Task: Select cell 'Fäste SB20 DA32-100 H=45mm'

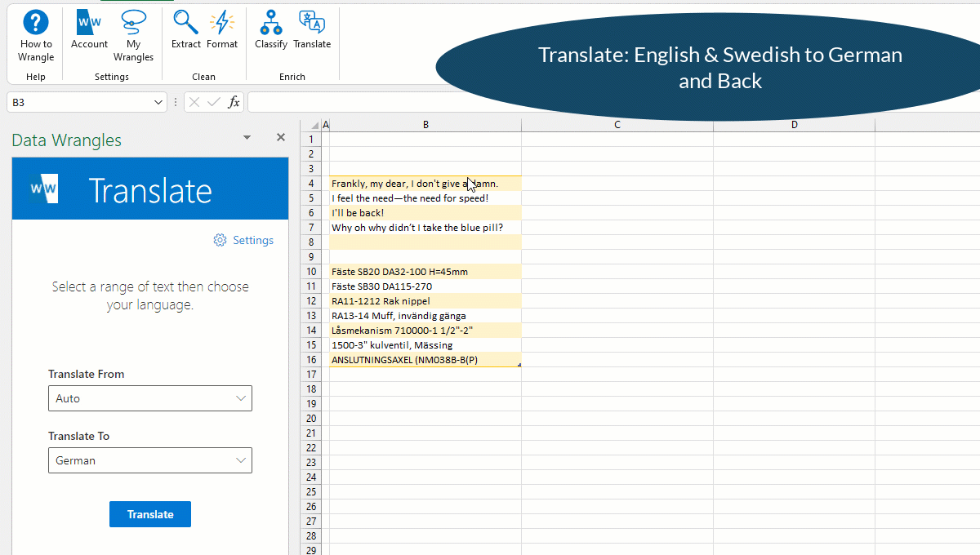Action: 425,272
